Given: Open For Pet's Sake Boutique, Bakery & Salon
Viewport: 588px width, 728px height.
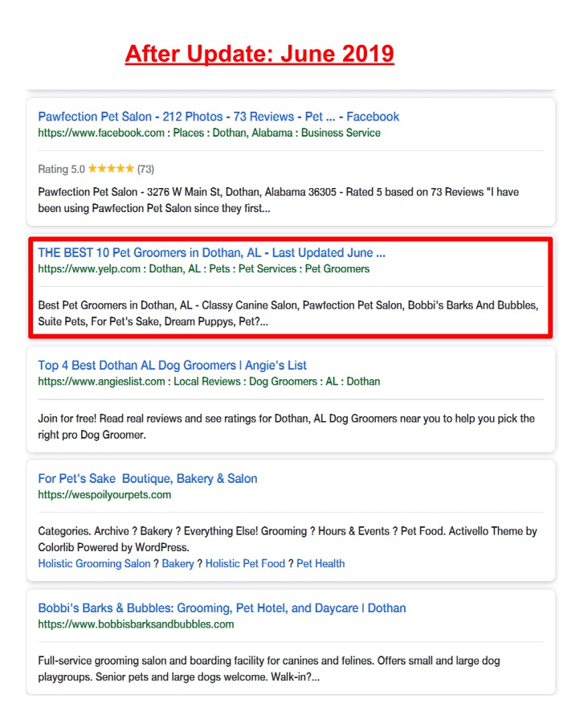Looking at the screenshot, I should coord(148,479).
